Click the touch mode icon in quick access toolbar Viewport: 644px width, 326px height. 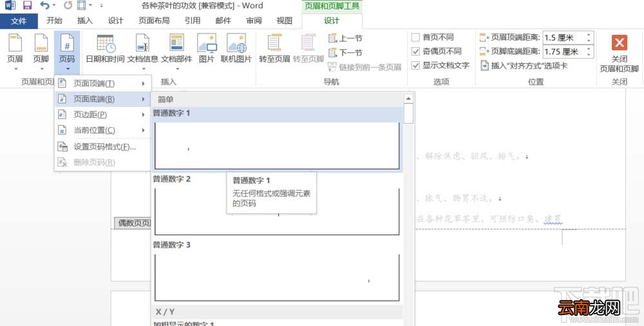pyautogui.click(x=82, y=6)
